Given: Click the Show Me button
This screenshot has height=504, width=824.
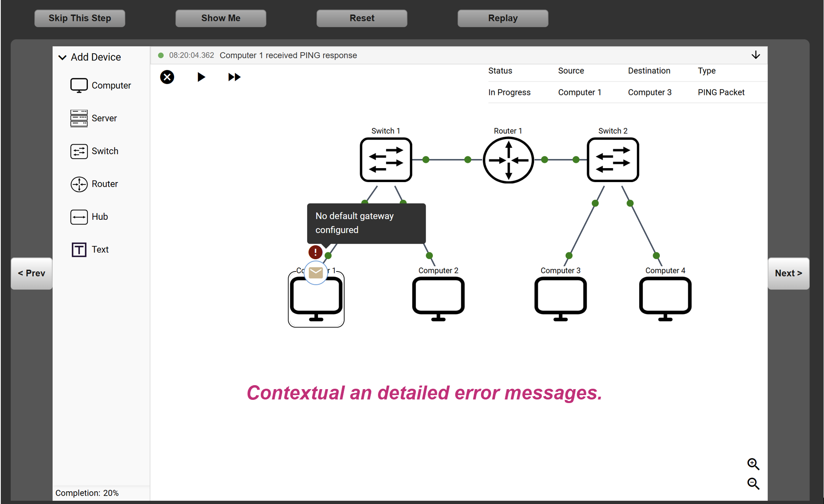Looking at the screenshot, I should 221,18.
